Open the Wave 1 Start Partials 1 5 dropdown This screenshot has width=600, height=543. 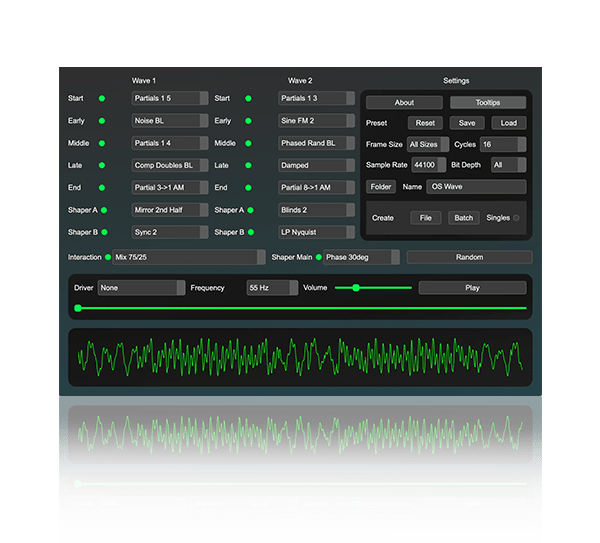point(170,99)
